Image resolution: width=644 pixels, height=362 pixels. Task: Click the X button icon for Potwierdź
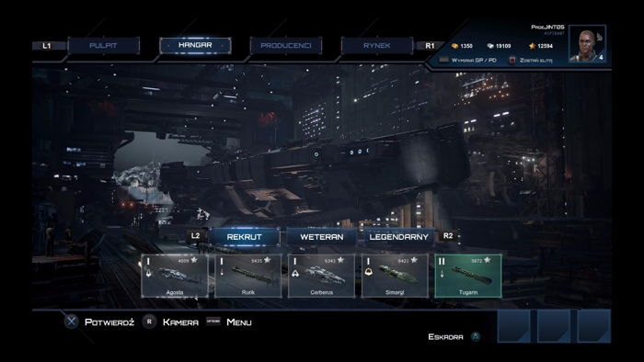(x=71, y=322)
